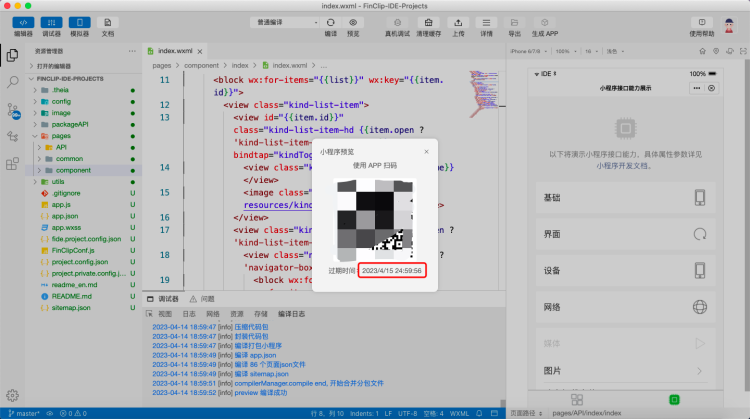Open the 100% zoom dropdown in simulator
This screenshot has width=750, height=419.
(x=566, y=51)
